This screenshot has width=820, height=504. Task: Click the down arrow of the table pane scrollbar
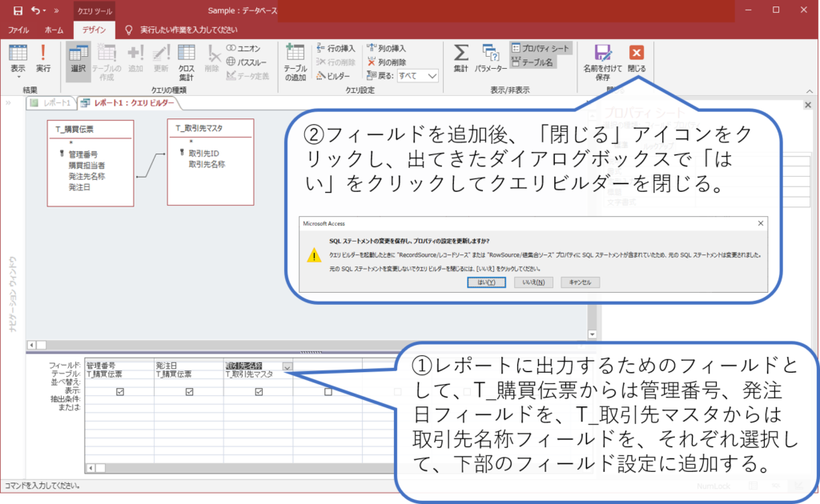coord(592,334)
